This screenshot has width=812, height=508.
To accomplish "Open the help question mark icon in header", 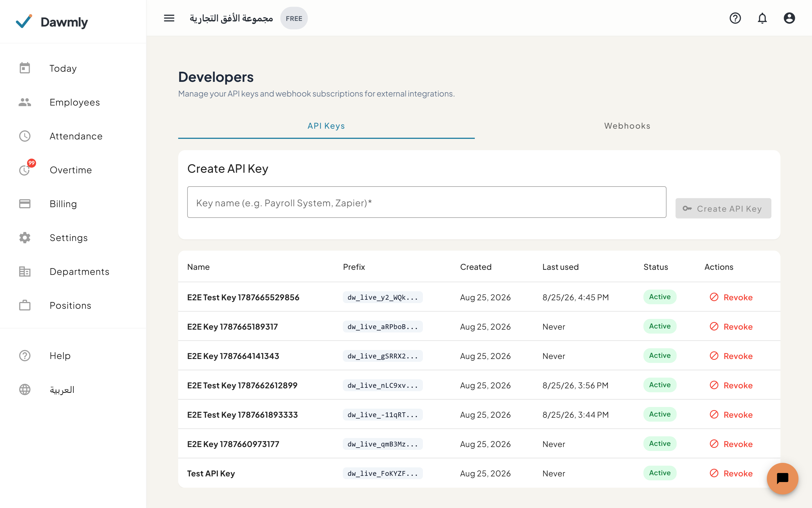I will (x=735, y=18).
